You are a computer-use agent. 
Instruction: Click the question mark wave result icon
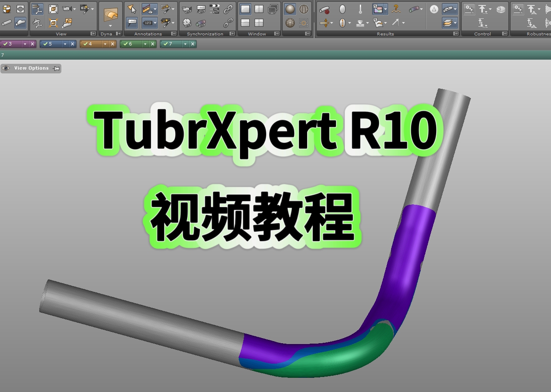click(x=396, y=9)
